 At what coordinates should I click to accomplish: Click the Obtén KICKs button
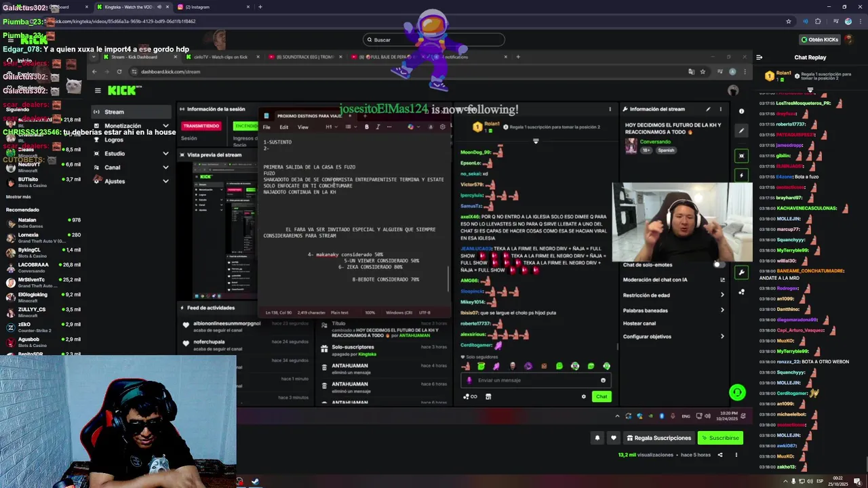pyautogui.click(x=820, y=39)
